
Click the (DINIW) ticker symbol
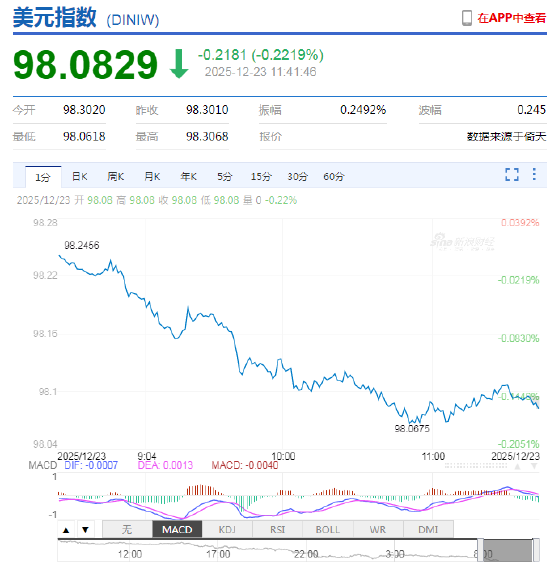pos(133,20)
